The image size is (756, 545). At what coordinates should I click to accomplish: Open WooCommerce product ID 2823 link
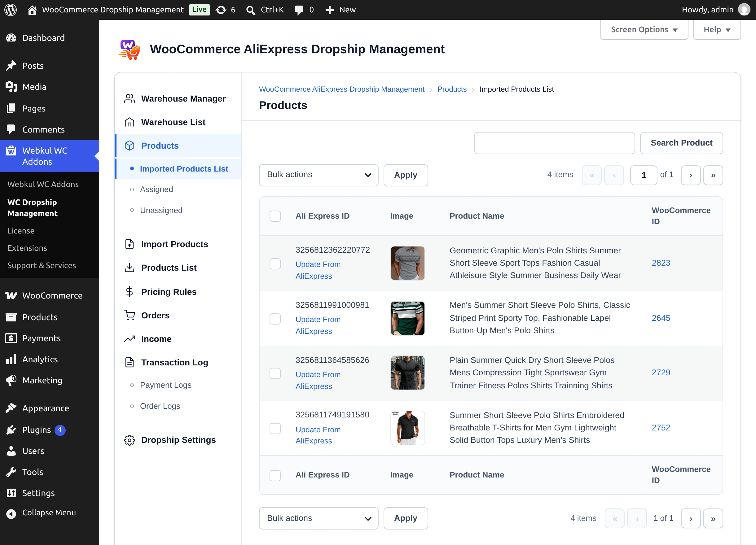661,263
